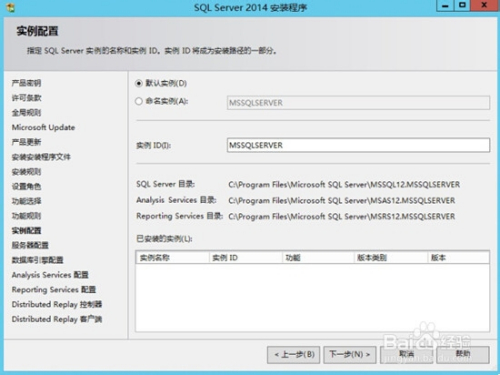The image size is (500, 375).
Task: Select the named instance radio button
Action: (x=139, y=101)
